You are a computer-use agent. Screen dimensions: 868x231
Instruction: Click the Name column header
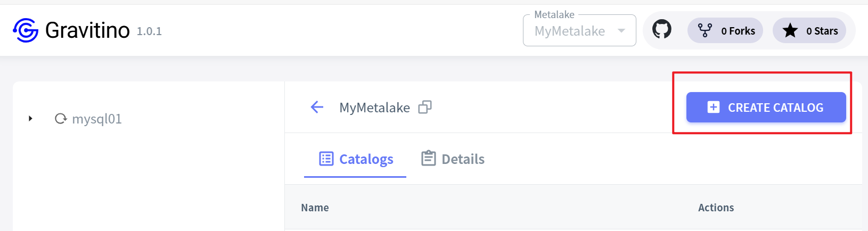[315, 208]
